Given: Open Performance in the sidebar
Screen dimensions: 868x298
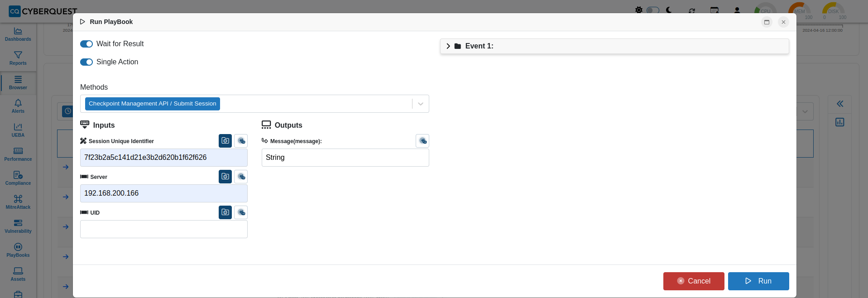Looking at the screenshot, I should (18, 154).
